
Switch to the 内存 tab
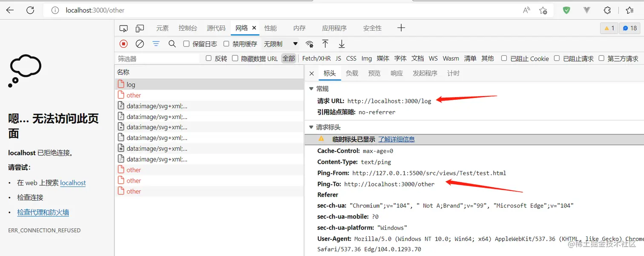[299, 28]
